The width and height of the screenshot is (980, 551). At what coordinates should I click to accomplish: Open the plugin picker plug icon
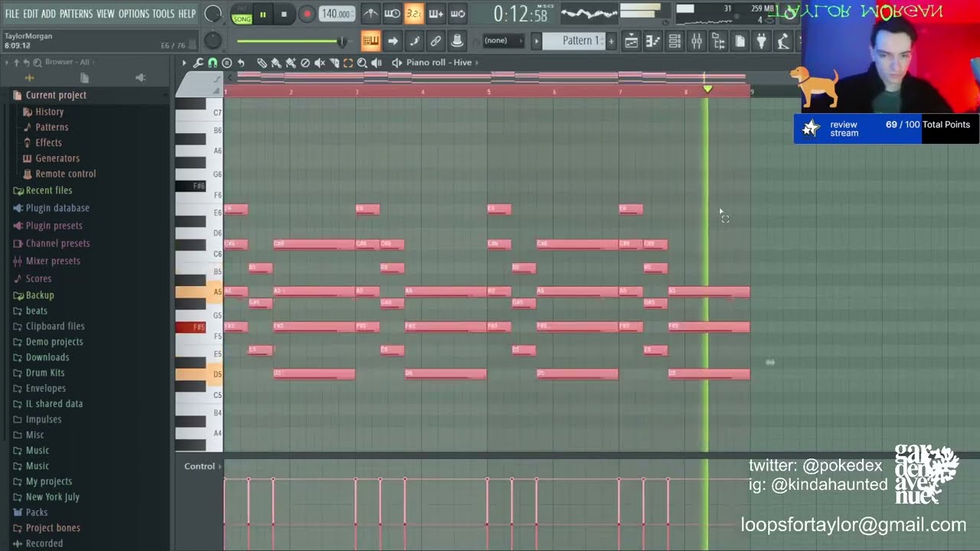coord(762,41)
